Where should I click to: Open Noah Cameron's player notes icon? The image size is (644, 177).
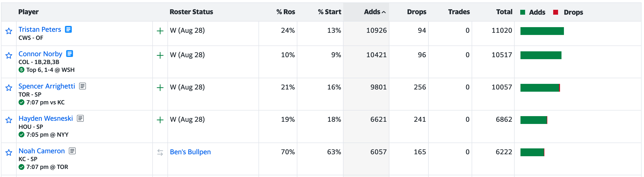pos(72,151)
